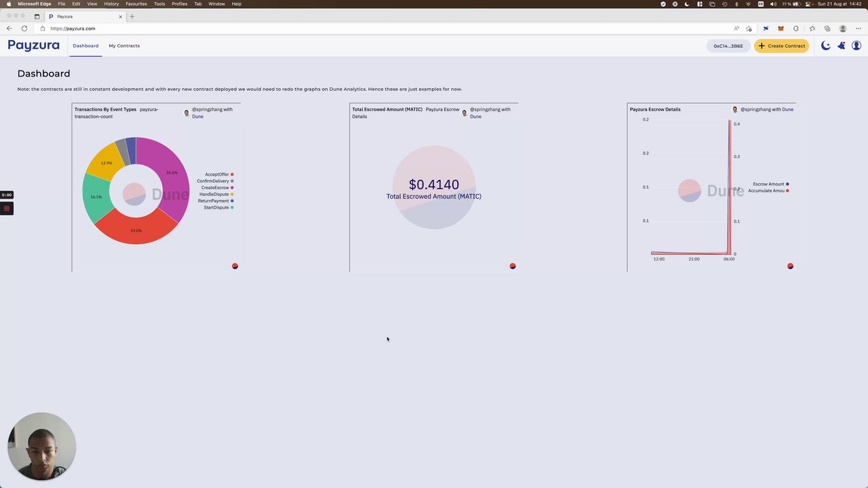Image resolution: width=868 pixels, height=488 pixels.
Task: Toggle AcceptOffer legend entry
Action: click(x=219, y=174)
